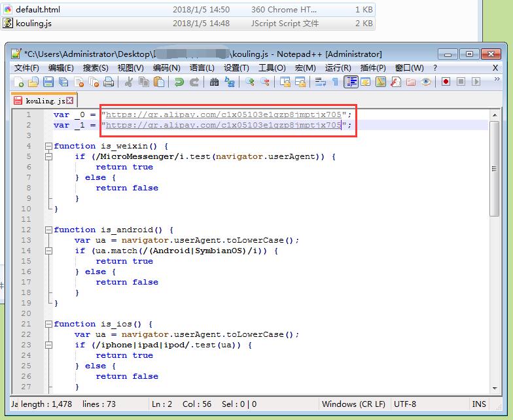Open the ? help menu
This screenshot has height=420, width=513.
434,68
